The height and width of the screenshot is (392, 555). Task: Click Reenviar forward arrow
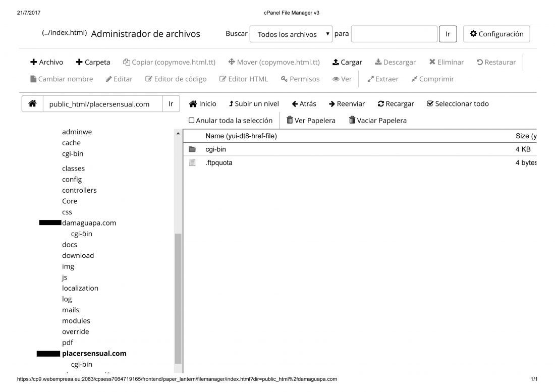click(331, 103)
